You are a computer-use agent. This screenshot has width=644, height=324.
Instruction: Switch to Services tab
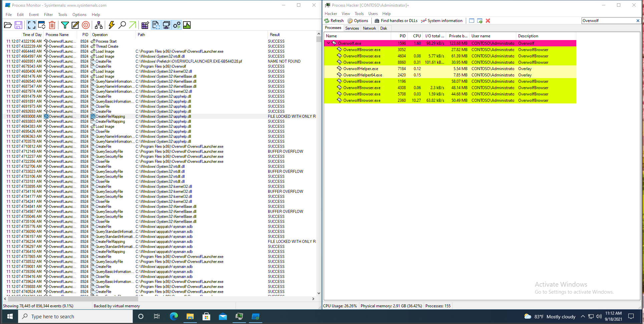pos(352,28)
